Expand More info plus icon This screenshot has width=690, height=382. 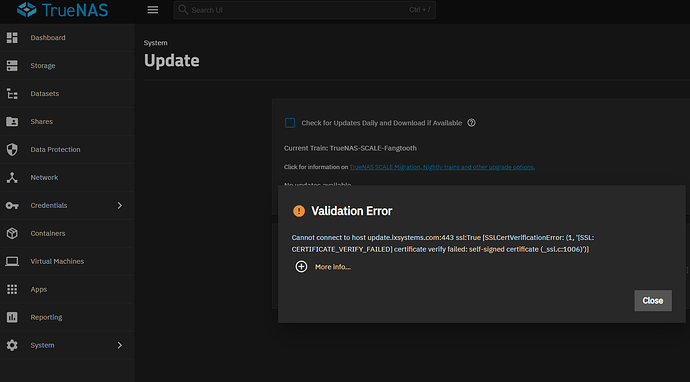tap(301, 267)
